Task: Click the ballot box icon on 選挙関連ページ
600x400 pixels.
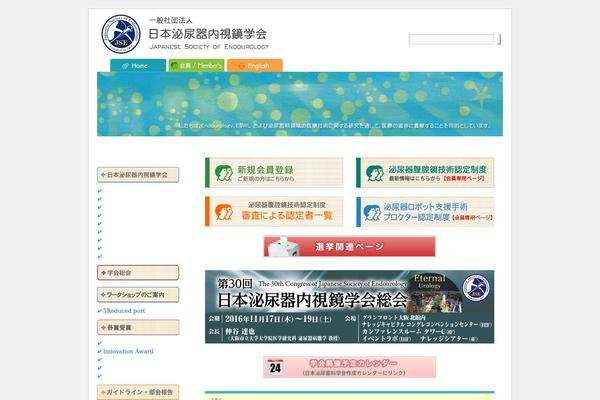Action: [282, 247]
